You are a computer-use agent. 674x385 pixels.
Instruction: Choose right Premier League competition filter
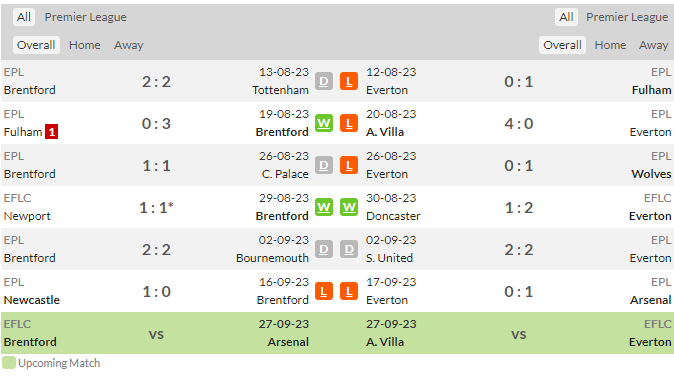pyautogui.click(x=627, y=17)
